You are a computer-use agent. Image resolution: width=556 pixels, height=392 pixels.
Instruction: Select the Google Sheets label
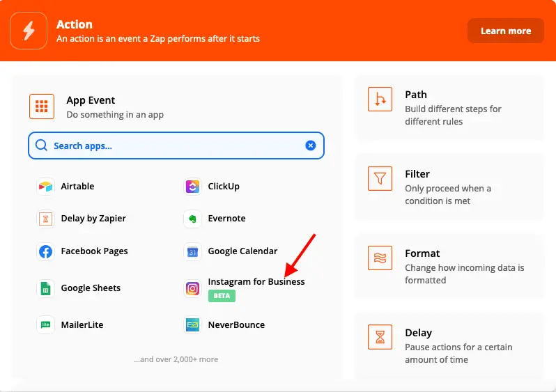[x=91, y=288]
